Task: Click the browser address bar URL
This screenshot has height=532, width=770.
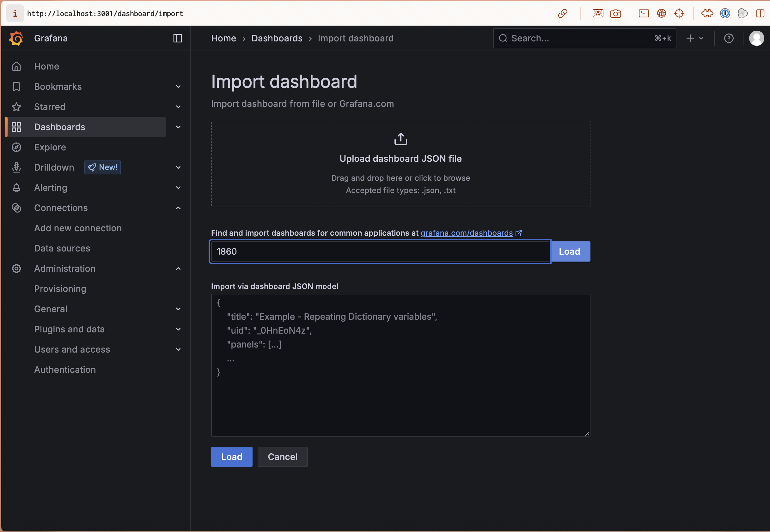Action: pos(105,13)
